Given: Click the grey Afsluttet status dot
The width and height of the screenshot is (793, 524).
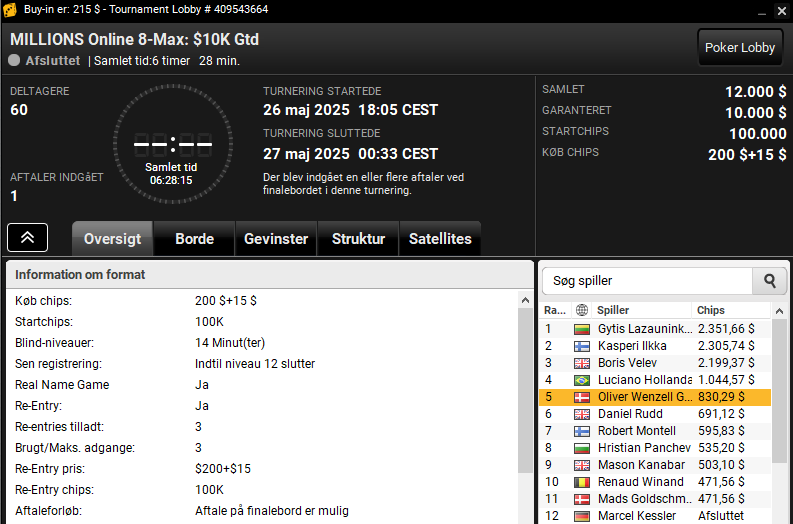Looking at the screenshot, I should pos(14,61).
